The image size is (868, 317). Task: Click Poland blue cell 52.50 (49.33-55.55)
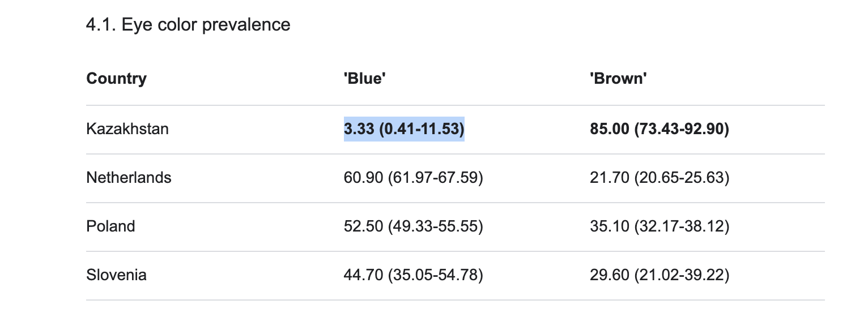click(x=413, y=226)
